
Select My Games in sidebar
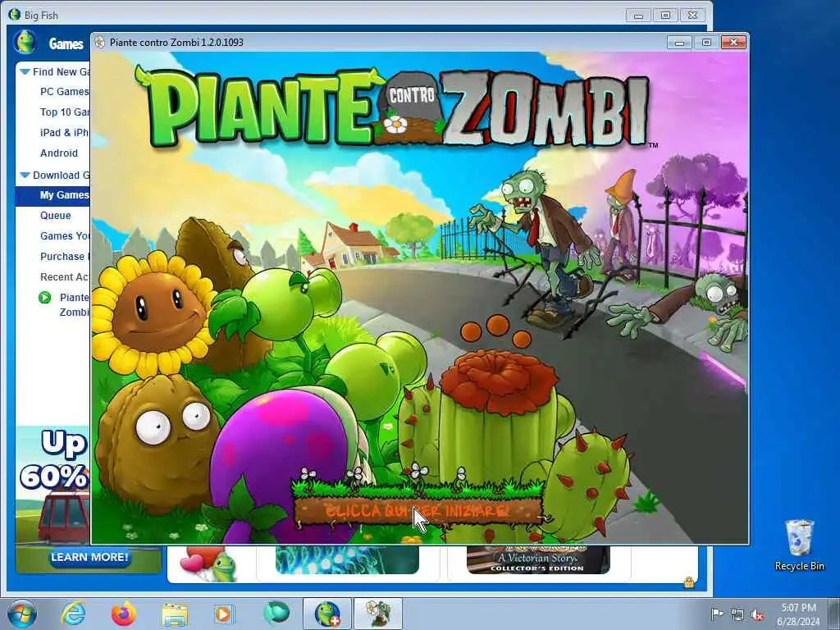tap(52, 195)
